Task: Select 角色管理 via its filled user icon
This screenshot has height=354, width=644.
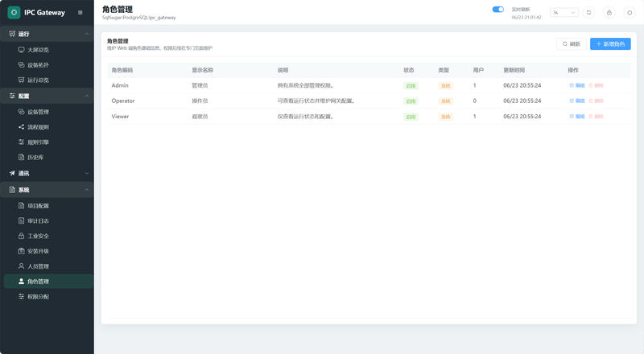Action: [22, 282]
